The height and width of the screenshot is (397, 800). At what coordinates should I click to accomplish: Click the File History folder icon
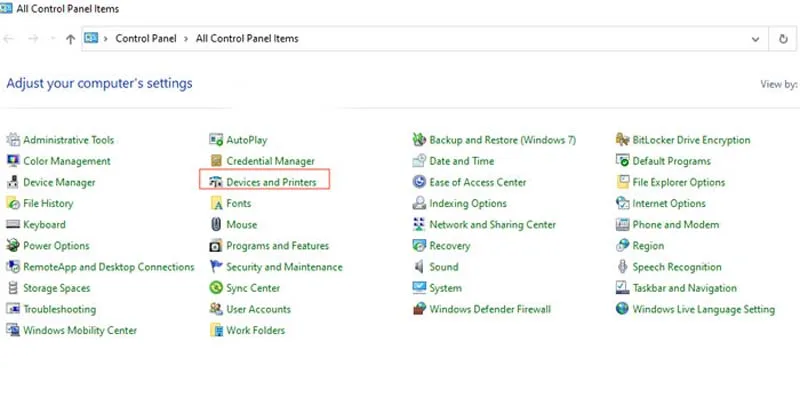13,203
